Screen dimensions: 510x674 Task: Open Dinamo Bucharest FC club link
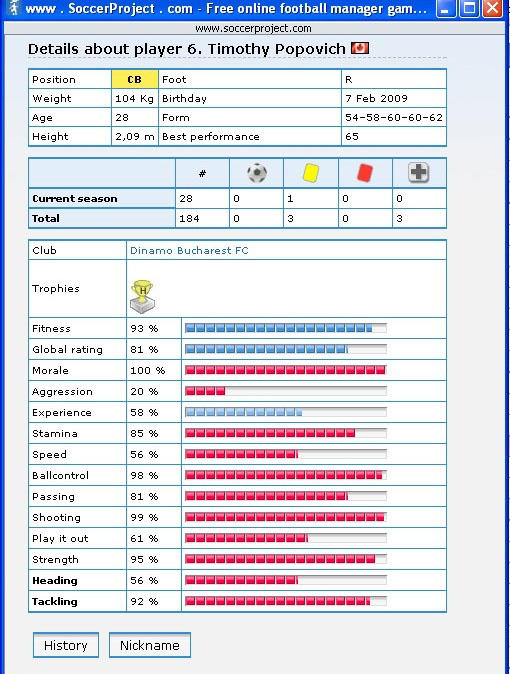[189, 251]
